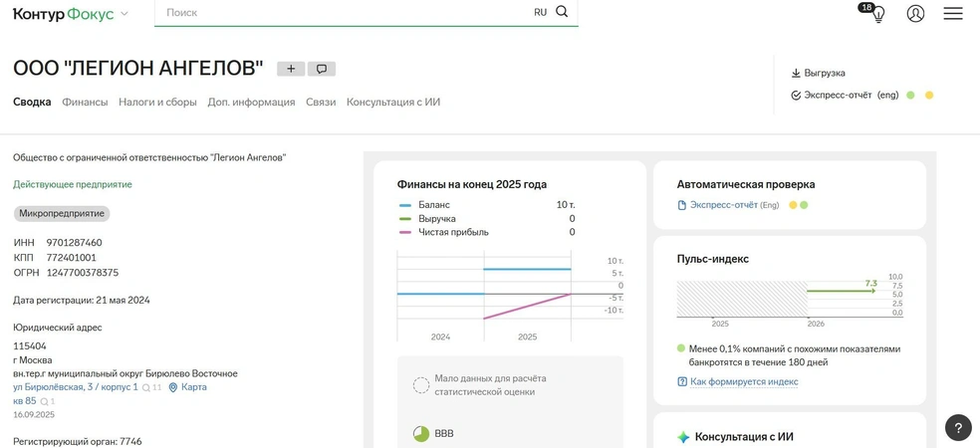Click the Контур Фокус logo
The width and height of the screenshot is (980, 448).
coord(63,13)
